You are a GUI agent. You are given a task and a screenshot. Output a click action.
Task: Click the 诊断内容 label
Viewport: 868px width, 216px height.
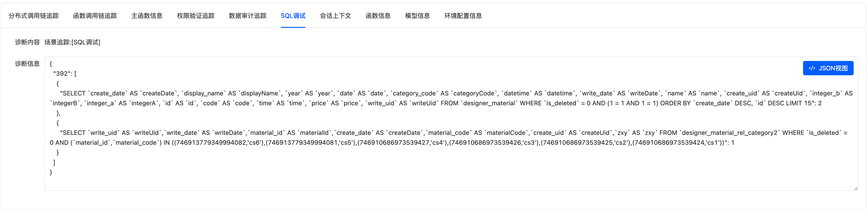click(27, 42)
